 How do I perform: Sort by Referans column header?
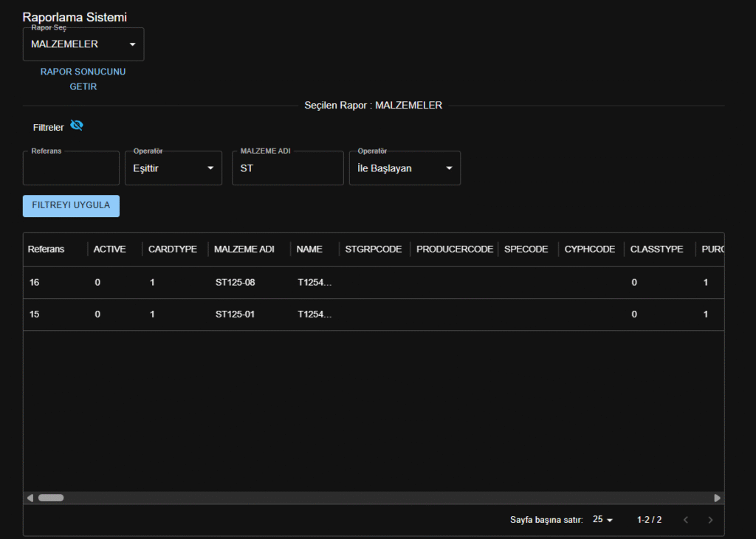(47, 250)
